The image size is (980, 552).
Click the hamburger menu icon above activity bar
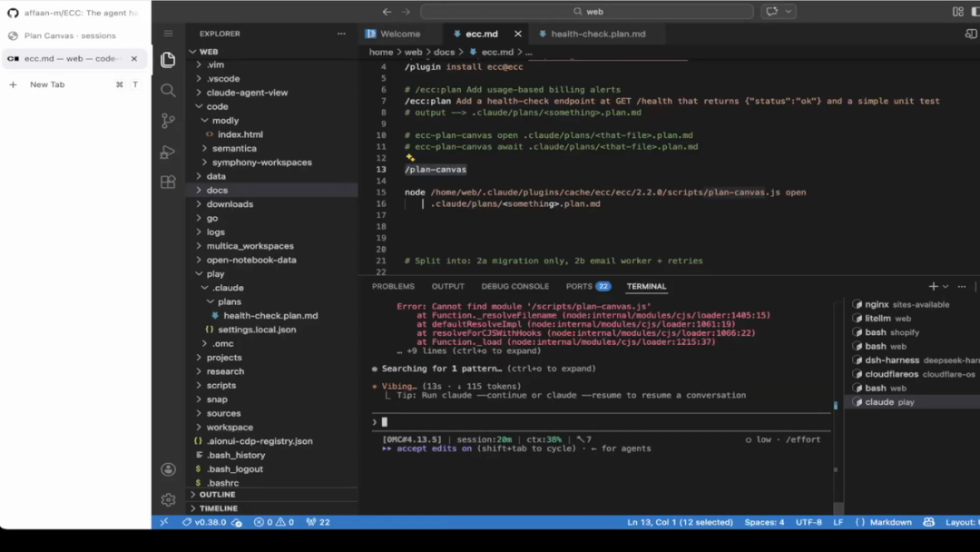point(168,34)
